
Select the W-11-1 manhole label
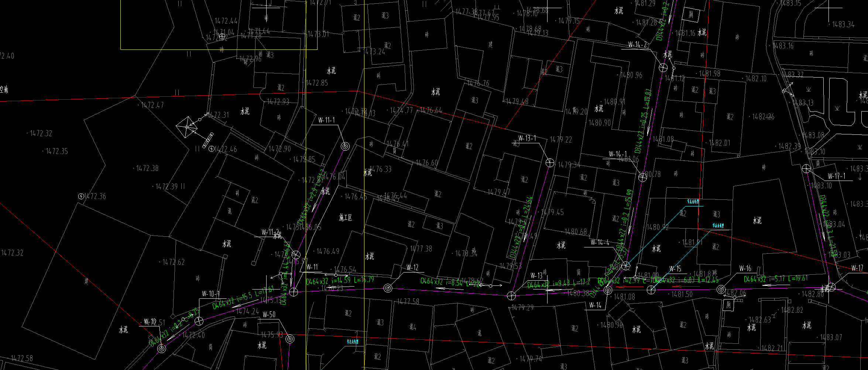pos(326,120)
